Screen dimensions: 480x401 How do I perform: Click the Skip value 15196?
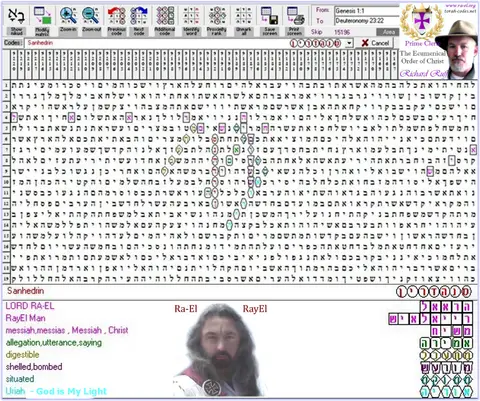(342, 32)
